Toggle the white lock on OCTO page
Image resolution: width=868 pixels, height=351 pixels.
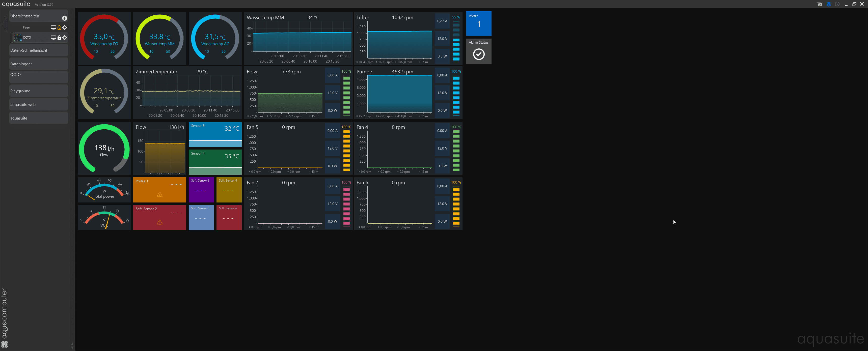59,38
